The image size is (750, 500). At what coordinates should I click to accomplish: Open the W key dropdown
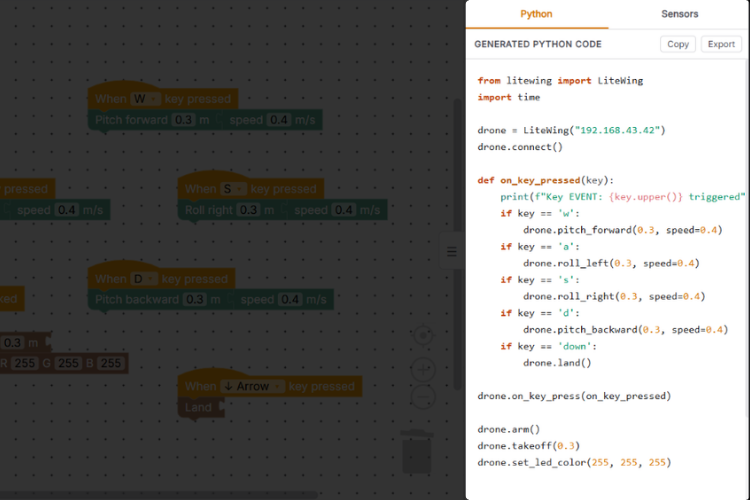tap(145, 99)
